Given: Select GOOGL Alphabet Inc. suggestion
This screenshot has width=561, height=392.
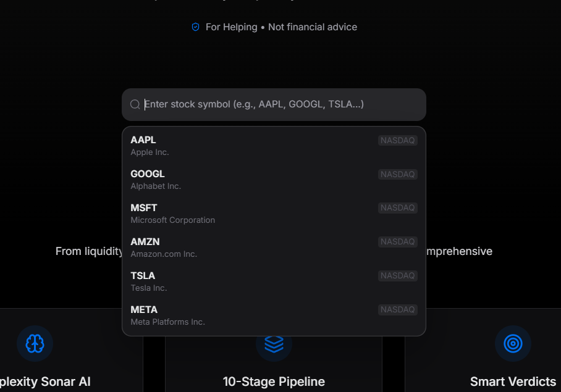Looking at the screenshot, I should click(x=274, y=180).
